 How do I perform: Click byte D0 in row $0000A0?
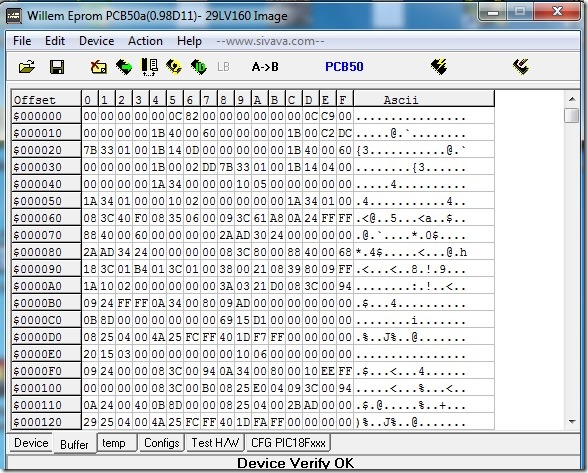(276, 286)
